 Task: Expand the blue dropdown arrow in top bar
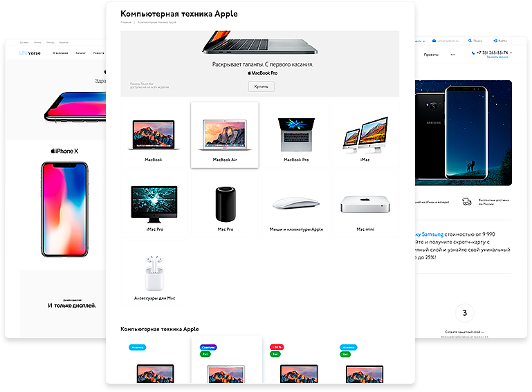pyautogui.click(x=424, y=41)
